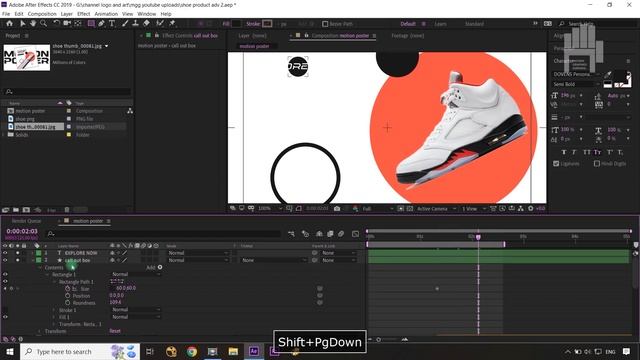The image size is (640, 360).
Task: Open the Composition menu
Action: (x=42, y=14)
